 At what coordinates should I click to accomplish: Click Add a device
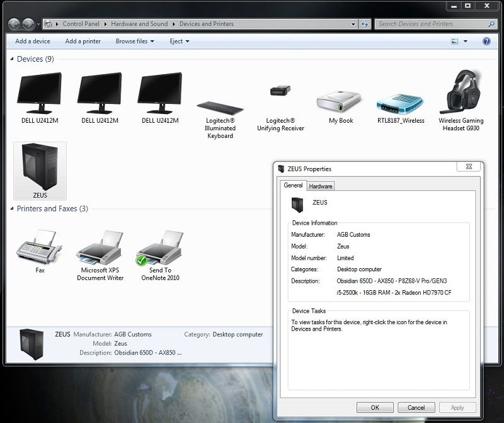(33, 41)
